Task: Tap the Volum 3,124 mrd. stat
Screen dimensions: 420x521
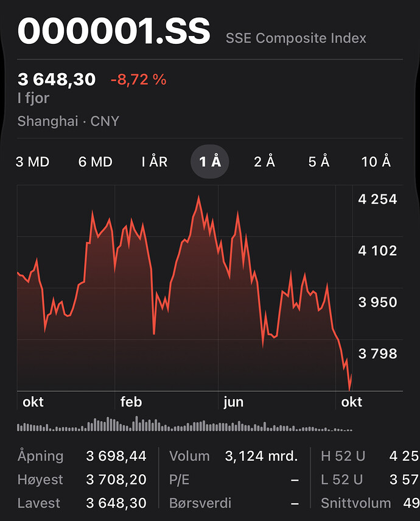Action: pos(233,456)
